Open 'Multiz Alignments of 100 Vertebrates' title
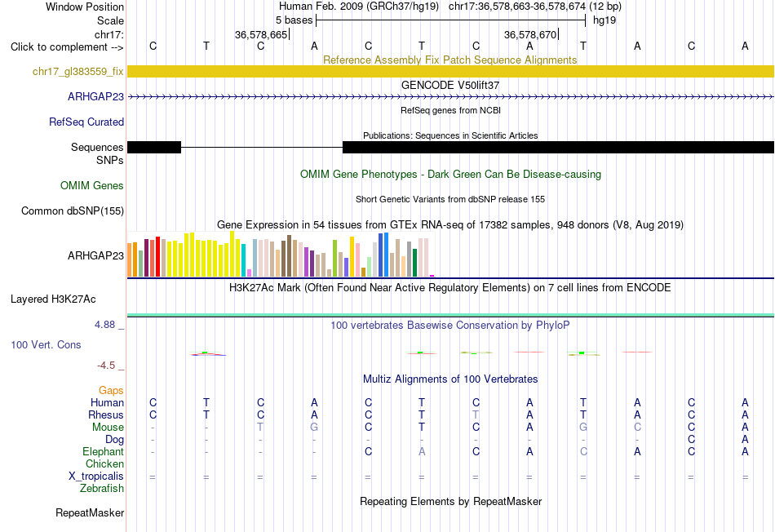The width and height of the screenshot is (775, 532). point(450,379)
